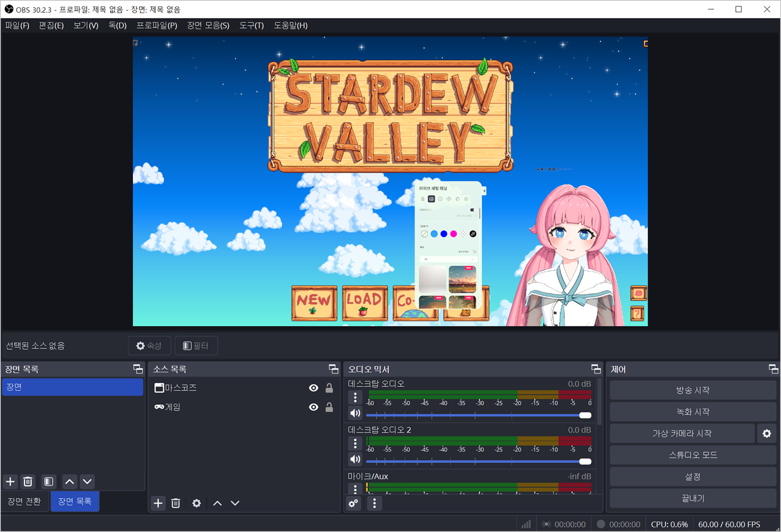Viewport: 781px width, 532px height.
Task: Click 끝내기 to exit OBS
Action: [693, 498]
